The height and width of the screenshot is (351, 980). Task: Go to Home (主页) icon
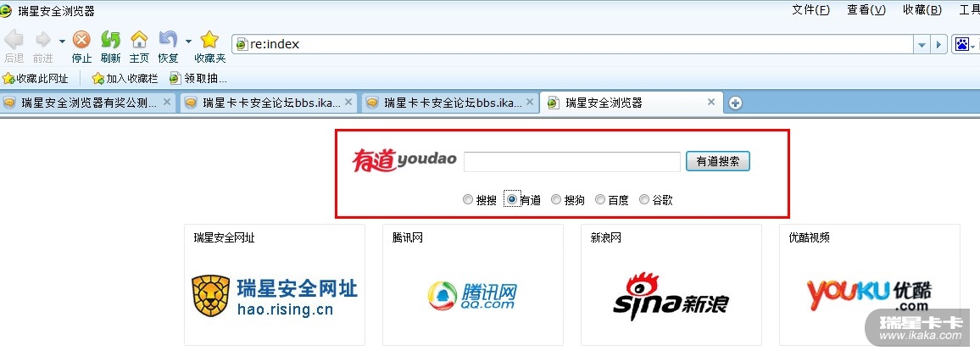pyautogui.click(x=139, y=41)
